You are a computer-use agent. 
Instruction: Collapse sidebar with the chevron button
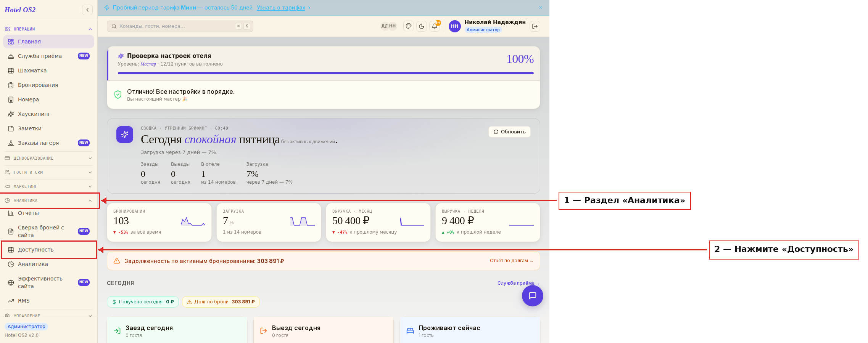[x=87, y=10]
